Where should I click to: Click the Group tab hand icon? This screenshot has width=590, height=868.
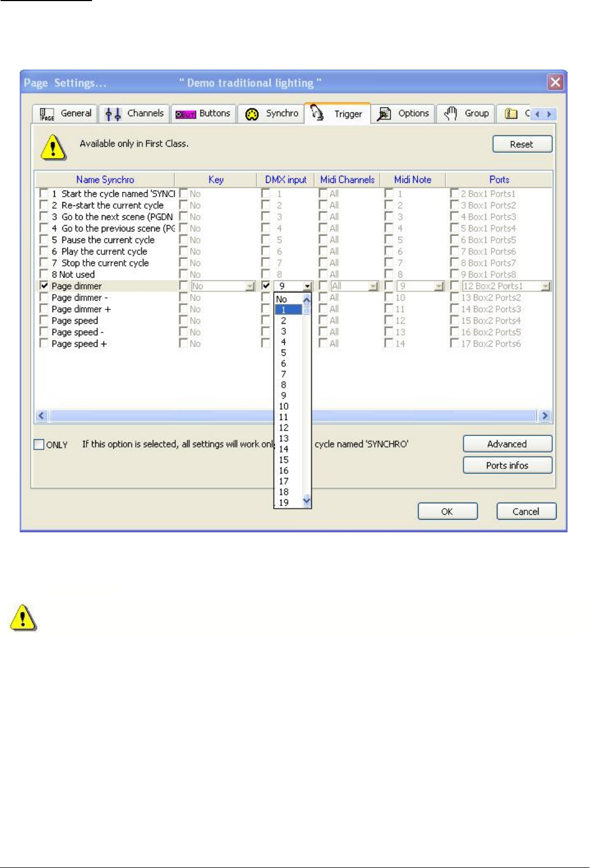click(450, 113)
